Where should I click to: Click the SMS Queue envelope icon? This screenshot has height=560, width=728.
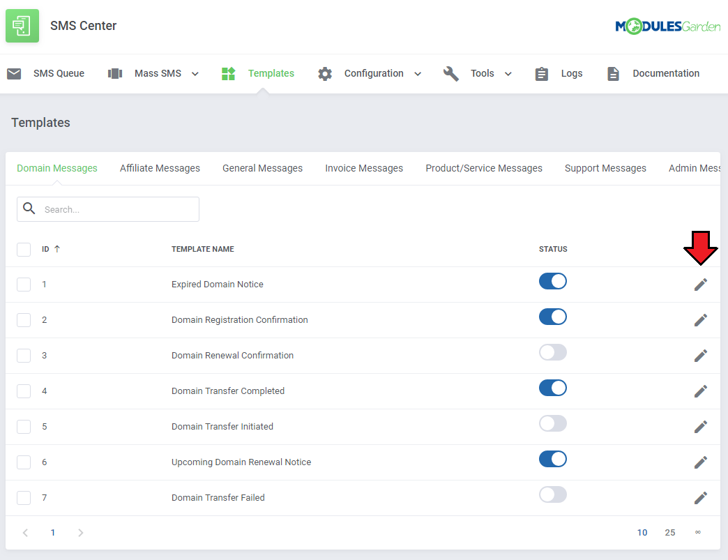point(14,73)
